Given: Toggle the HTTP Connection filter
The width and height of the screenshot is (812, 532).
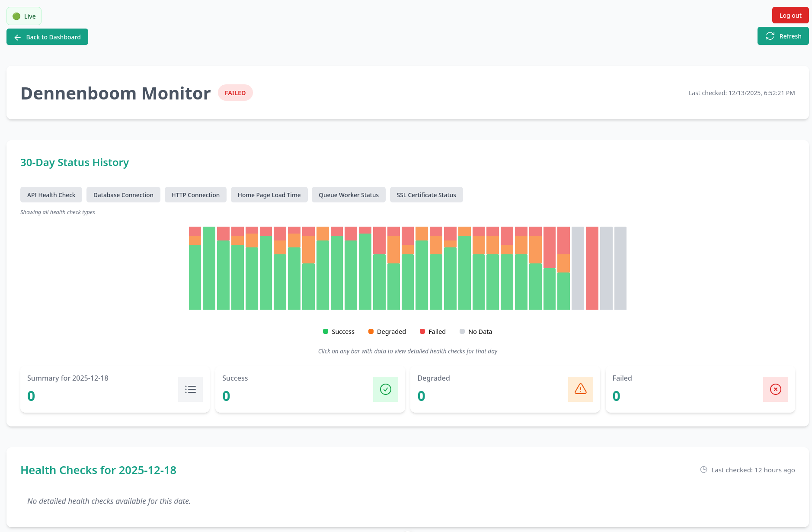Looking at the screenshot, I should pos(195,195).
